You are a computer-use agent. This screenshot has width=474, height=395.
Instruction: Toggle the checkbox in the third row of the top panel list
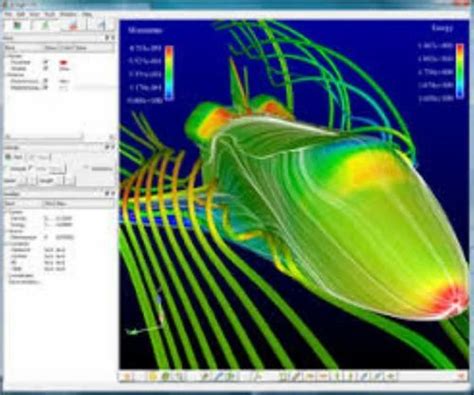tap(46, 81)
